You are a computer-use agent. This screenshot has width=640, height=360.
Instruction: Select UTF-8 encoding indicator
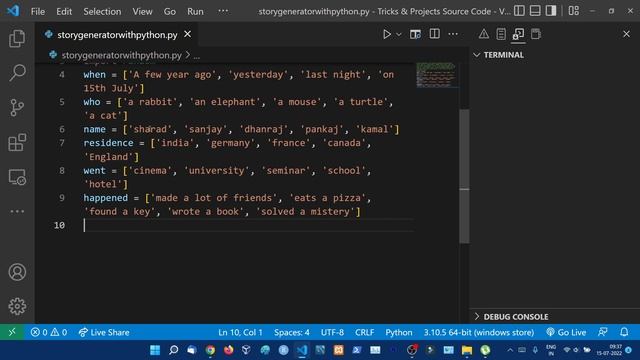coord(332,332)
